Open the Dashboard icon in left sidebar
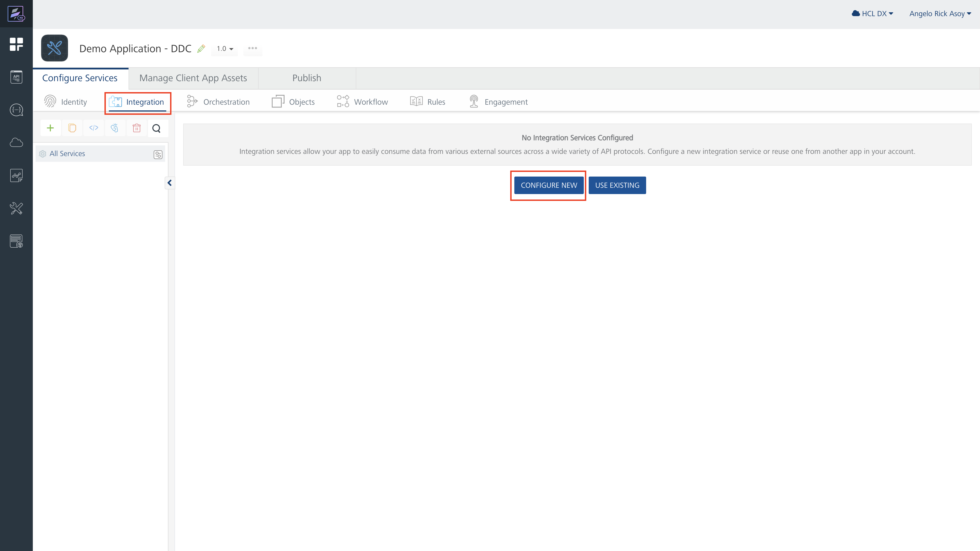Image resolution: width=980 pixels, height=551 pixels. pos(16,44)
